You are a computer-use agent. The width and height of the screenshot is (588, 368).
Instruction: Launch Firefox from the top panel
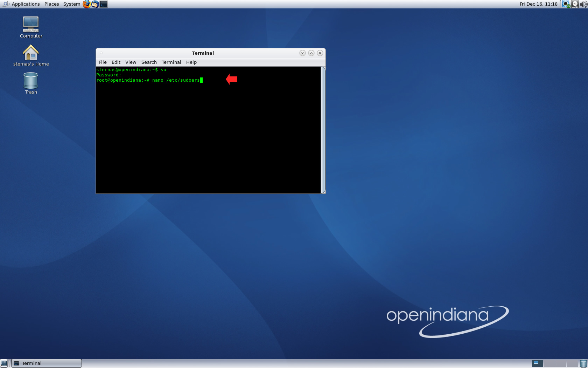[86, 4]
